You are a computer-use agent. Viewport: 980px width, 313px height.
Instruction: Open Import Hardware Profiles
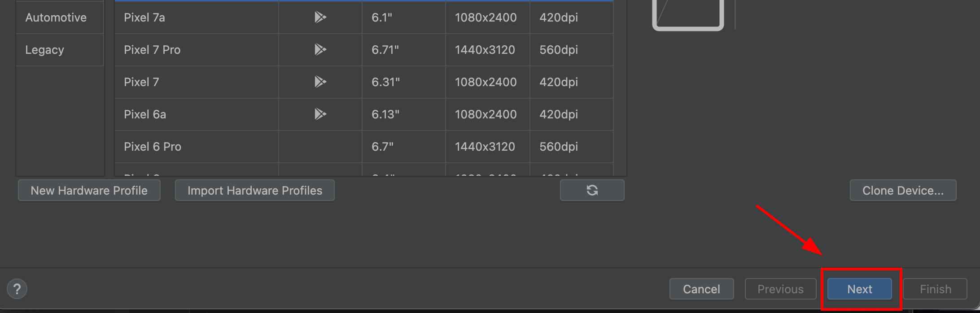pos(254,190)
